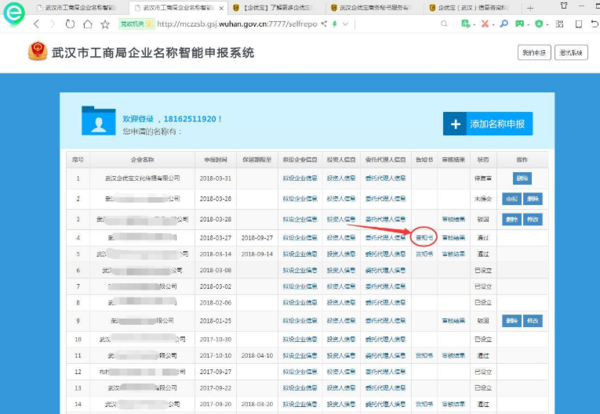
Task: Click the date 2018-03-31 in row 1
Action: (x=215, y=178)
